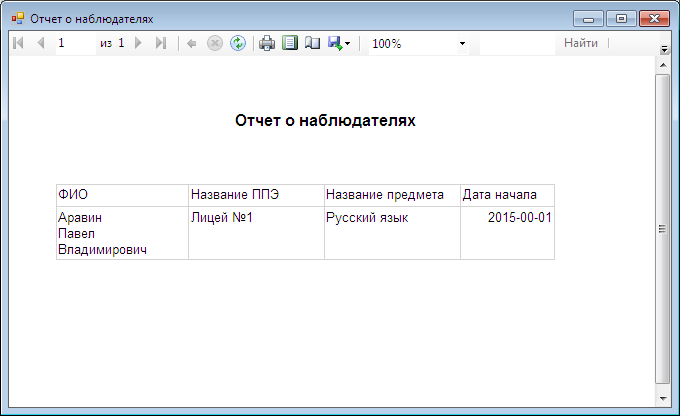The height and width of the screenshot is (416, 680).
Task: Select the Название ППЭ column header
Action: click(256, 195)
